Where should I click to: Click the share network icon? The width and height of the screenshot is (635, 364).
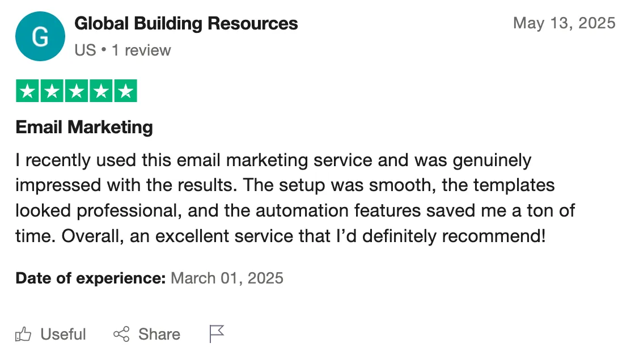pyautogui.click(x=121, y=334)
